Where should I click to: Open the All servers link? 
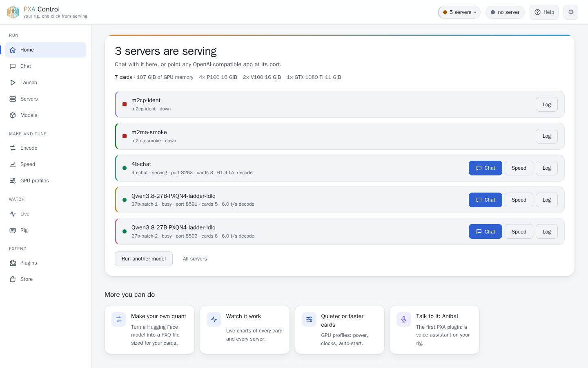point(195,259)
